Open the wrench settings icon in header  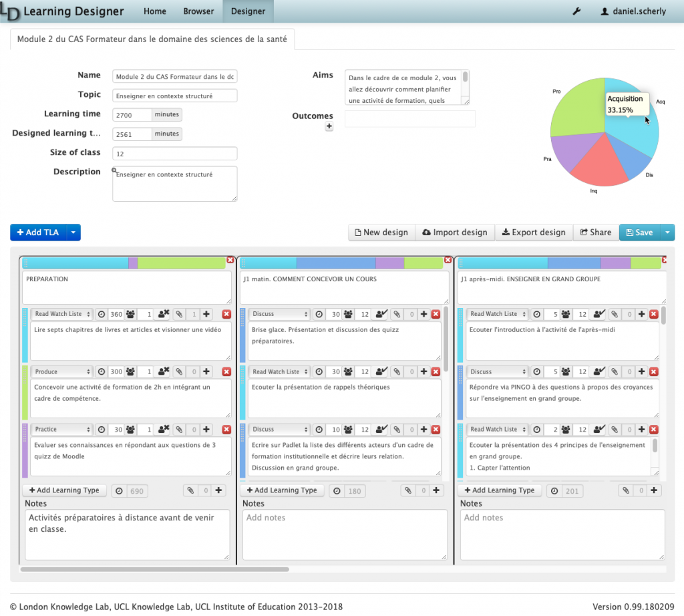[x=576, y=11]
